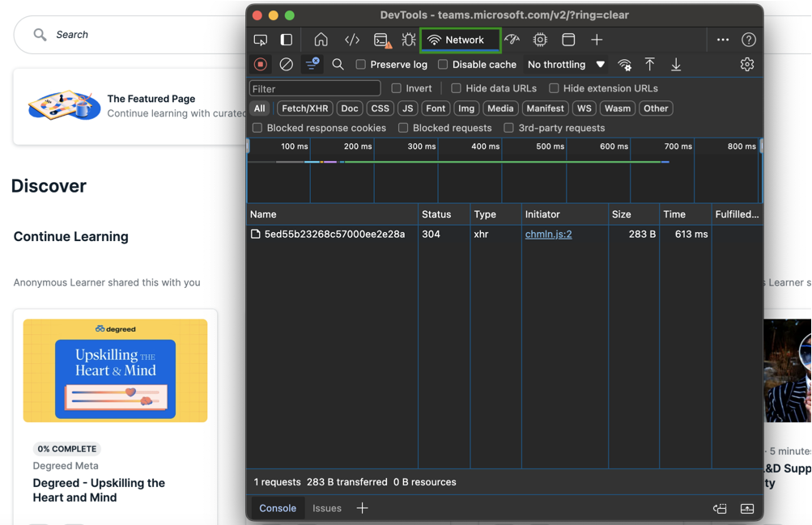Select the All request type filter

point(259,108)
